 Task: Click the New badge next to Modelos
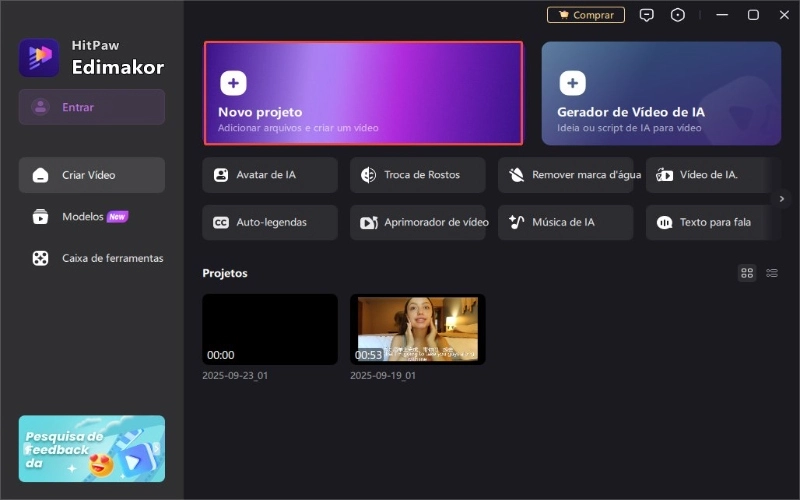click(117, 217)
